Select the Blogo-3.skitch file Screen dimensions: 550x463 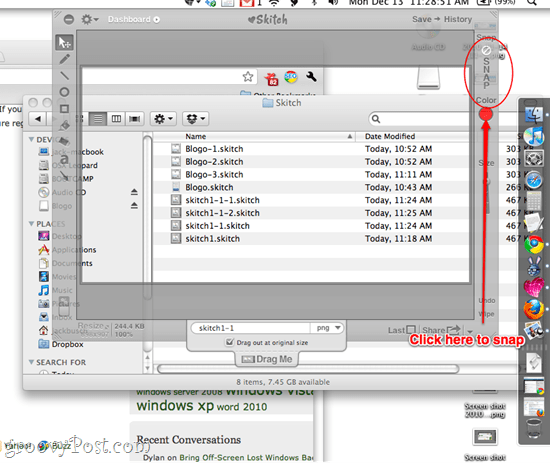214,174
